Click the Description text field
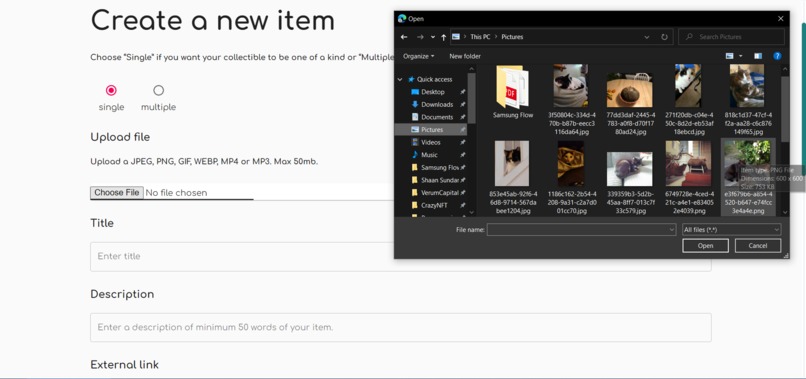Viewport: 806px width, 379px height. tap(400, 327)
